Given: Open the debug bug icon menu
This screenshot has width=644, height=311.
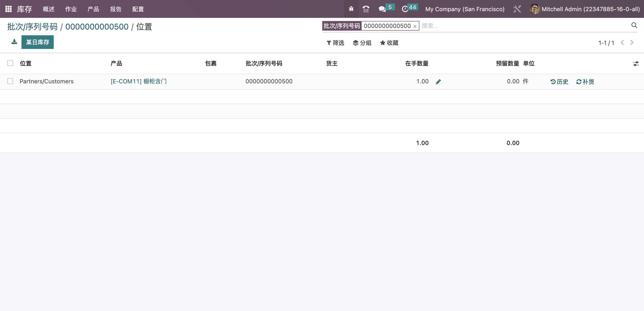Looking at the screenshot, I should 351,9.
